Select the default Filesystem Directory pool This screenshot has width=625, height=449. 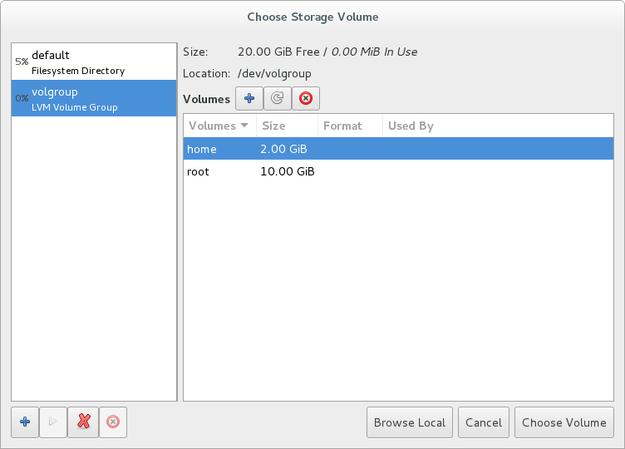[94, 62]
